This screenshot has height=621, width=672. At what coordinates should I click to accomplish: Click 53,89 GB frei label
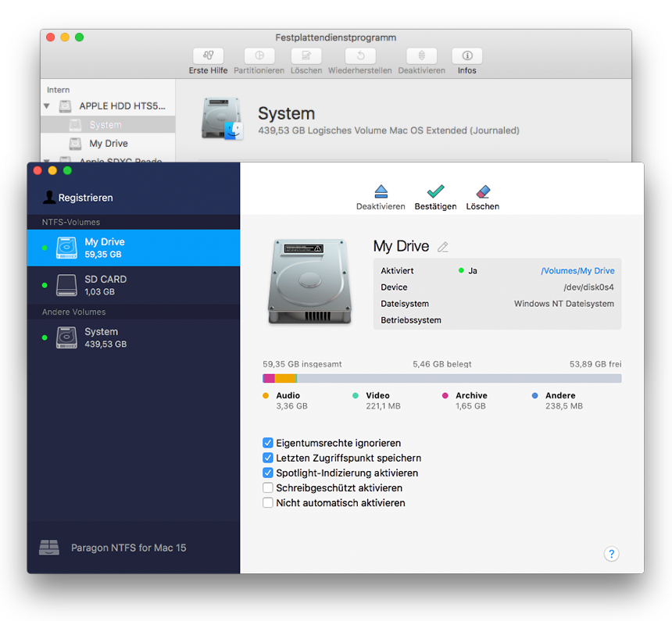tap(595, 364)
